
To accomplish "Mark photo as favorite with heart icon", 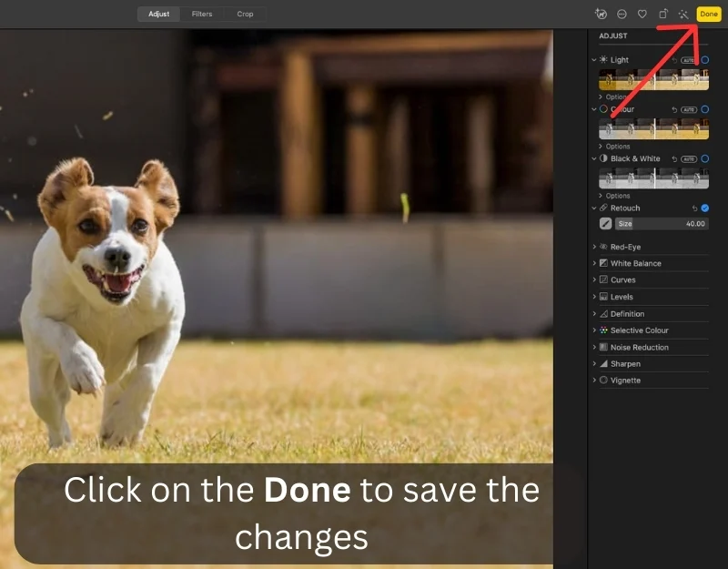I will coord(642,15).
